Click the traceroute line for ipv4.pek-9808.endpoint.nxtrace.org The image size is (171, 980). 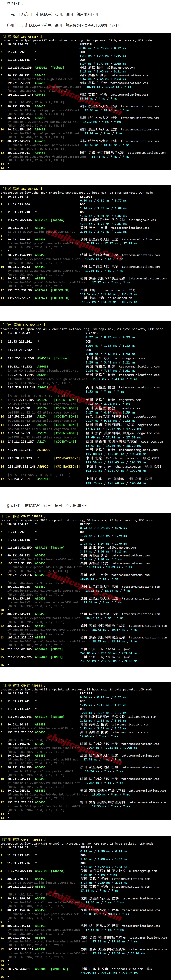[x=77, y=520]
